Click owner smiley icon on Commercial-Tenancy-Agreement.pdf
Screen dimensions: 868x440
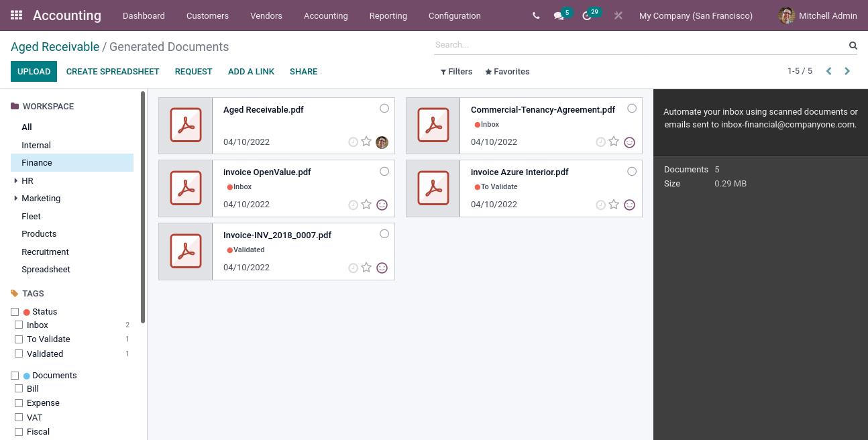point(629,142)
